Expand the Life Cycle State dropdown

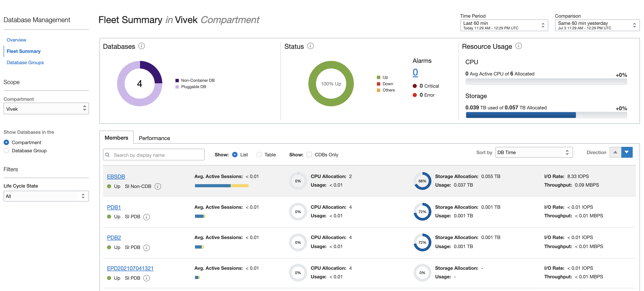pyautogui.click(x=46, y=196)
